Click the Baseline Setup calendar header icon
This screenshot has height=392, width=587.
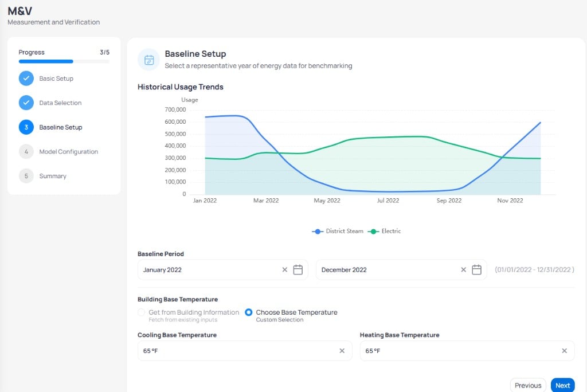[x=149, y=60]
